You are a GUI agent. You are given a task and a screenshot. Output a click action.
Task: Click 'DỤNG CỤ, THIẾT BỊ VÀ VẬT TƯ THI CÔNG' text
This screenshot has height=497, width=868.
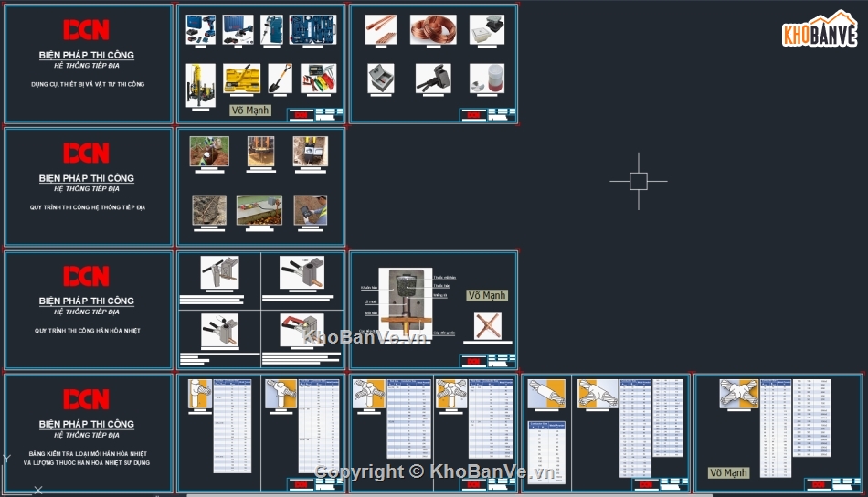[x=88, y=84]
